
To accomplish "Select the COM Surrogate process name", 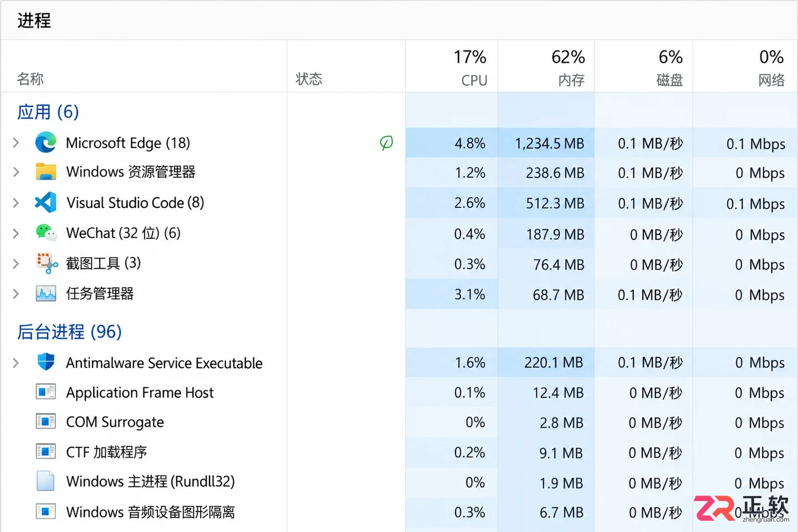I will tap(115, 422).
